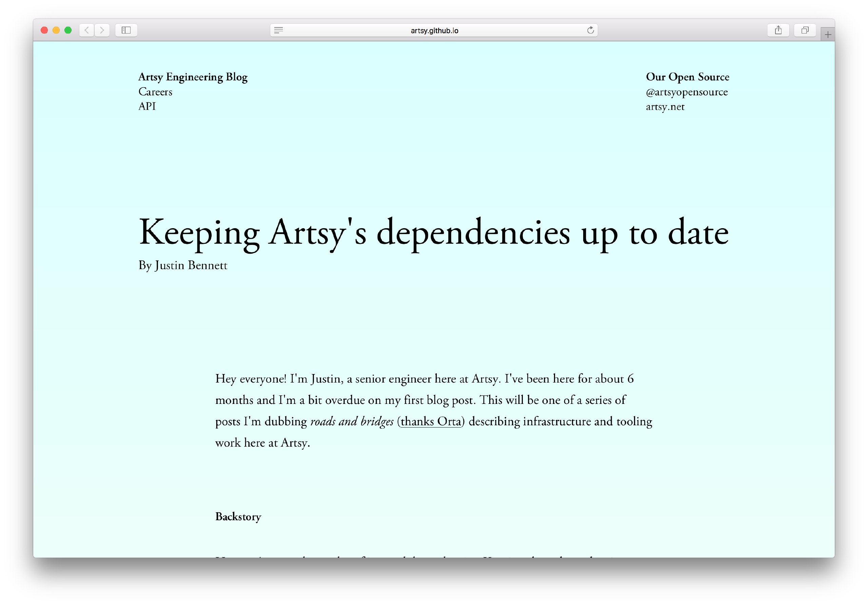Click the red close window button

click(x=44, y=30)
